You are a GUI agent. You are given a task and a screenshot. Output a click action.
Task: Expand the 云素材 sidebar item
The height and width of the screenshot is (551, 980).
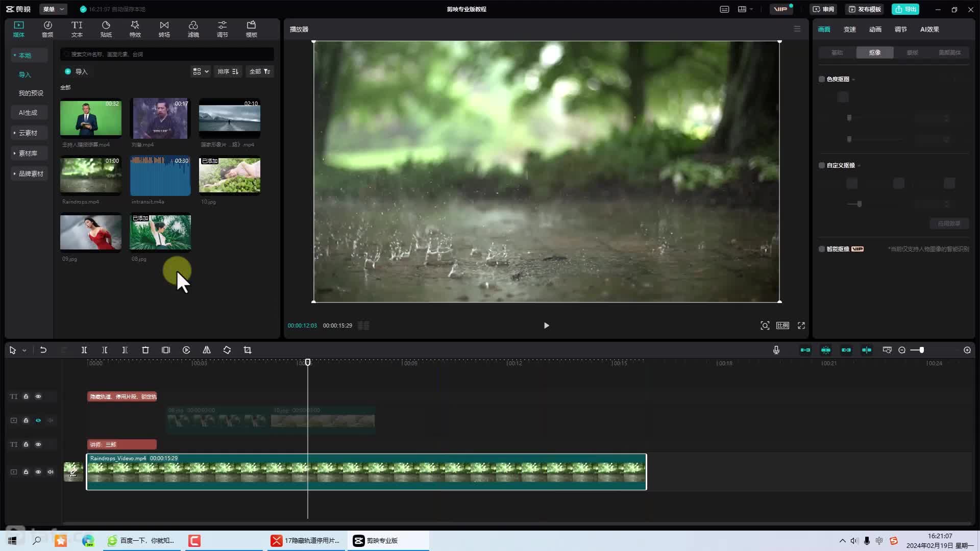(x=28, y=133)
